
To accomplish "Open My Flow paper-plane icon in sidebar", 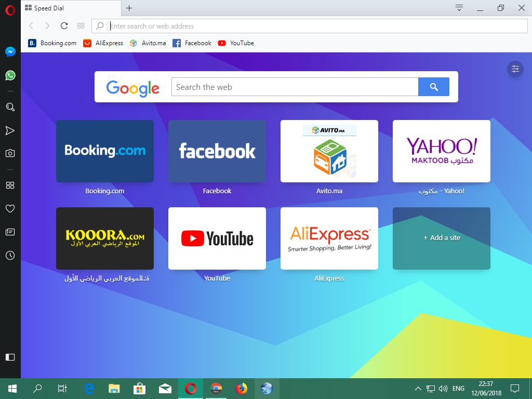I will tap(10, 130).
